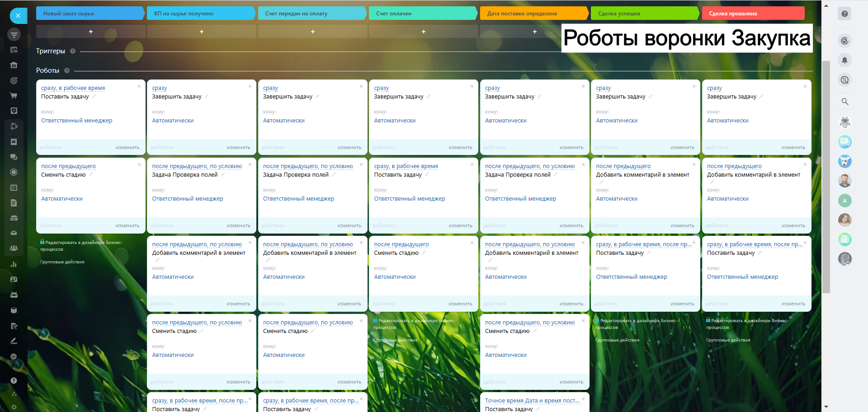Open the people group icon in left sidebar
Screen dimensions: 868x412
tap(14, 248)
